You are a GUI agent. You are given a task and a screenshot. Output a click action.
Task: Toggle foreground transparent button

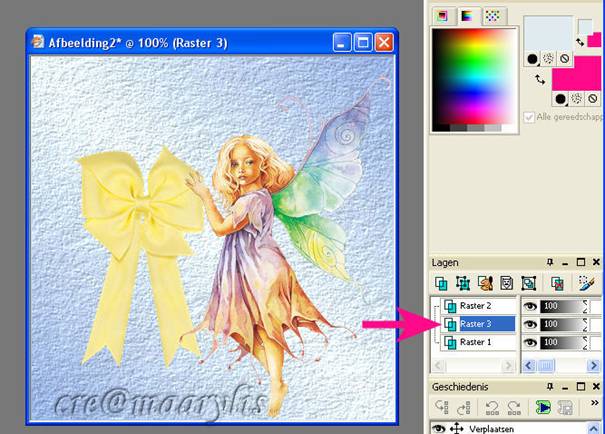[x=564, y=59]
